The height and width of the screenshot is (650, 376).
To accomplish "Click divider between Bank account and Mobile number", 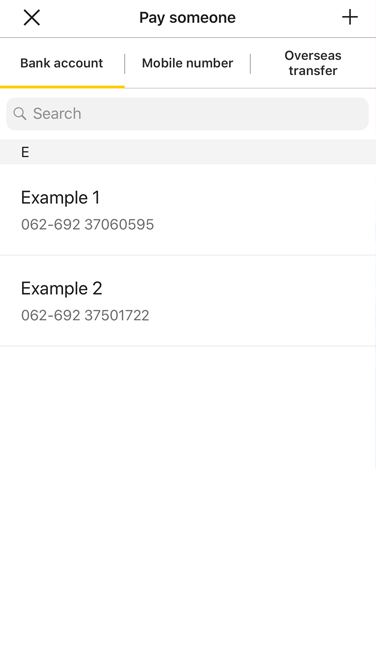I will (125, 63).
